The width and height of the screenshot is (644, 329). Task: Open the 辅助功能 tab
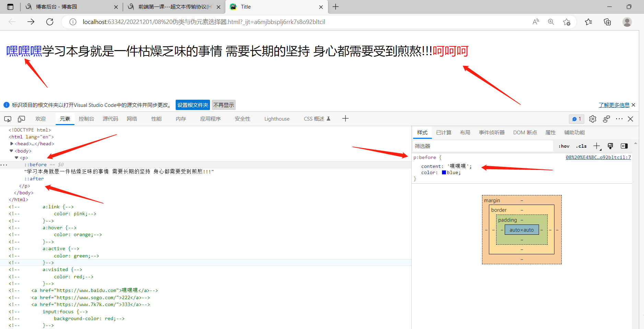[574, 133]
